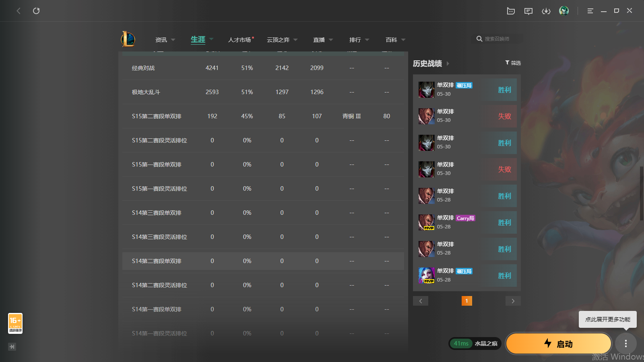The height and width of the screenshot is (362, 644).
Task: Expand the 百科 dropdown menu
Action: [403, 40]
